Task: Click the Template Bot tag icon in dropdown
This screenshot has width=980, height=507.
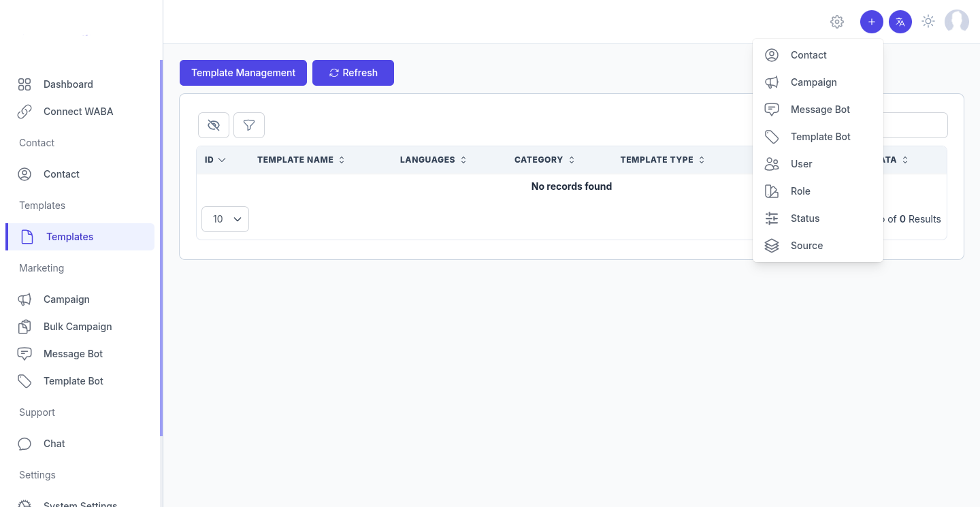Action: tap(772, 137)
